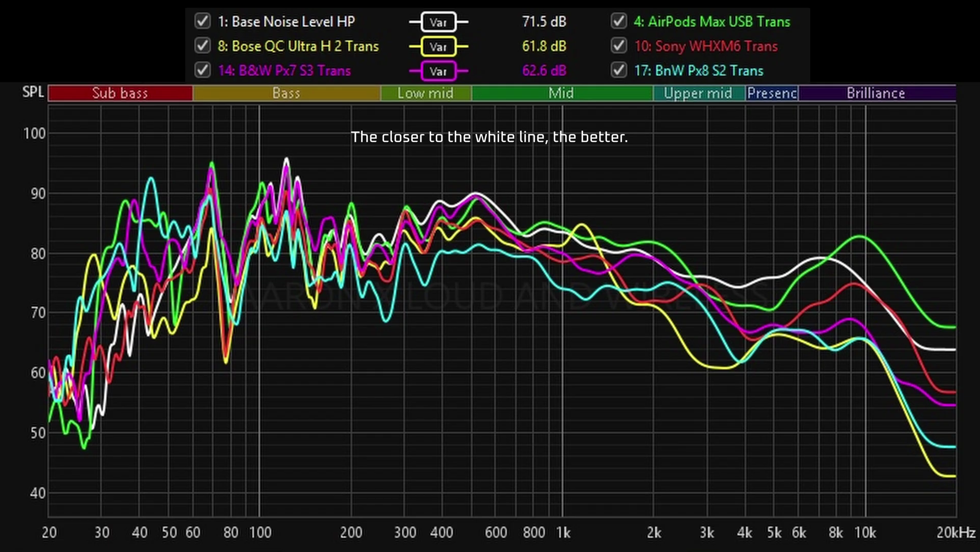This screenshot has height=552, width=980.
Task: Click the 100 dB value on the SPL axis
Action: 35,134
